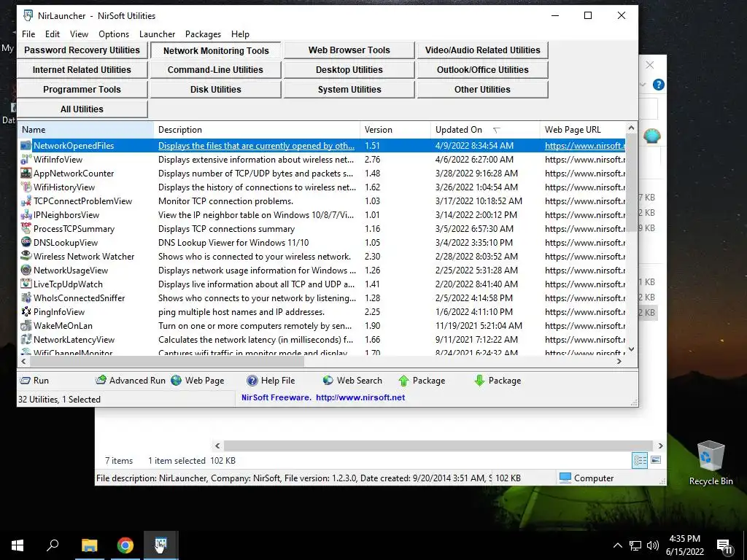The width and height of the screenshot is (747, 560).
Task: Run the selected utility
Action: (x=34, y=381)
